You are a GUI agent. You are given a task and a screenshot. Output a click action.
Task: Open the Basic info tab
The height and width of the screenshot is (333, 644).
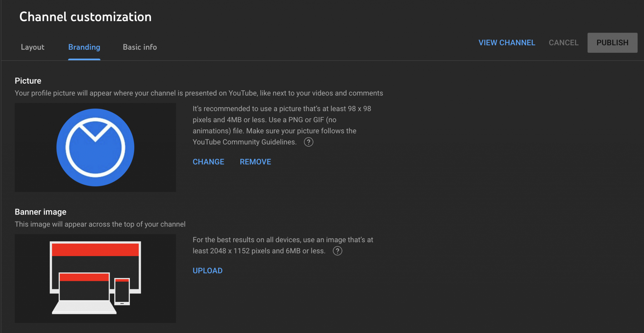(140, 47)
